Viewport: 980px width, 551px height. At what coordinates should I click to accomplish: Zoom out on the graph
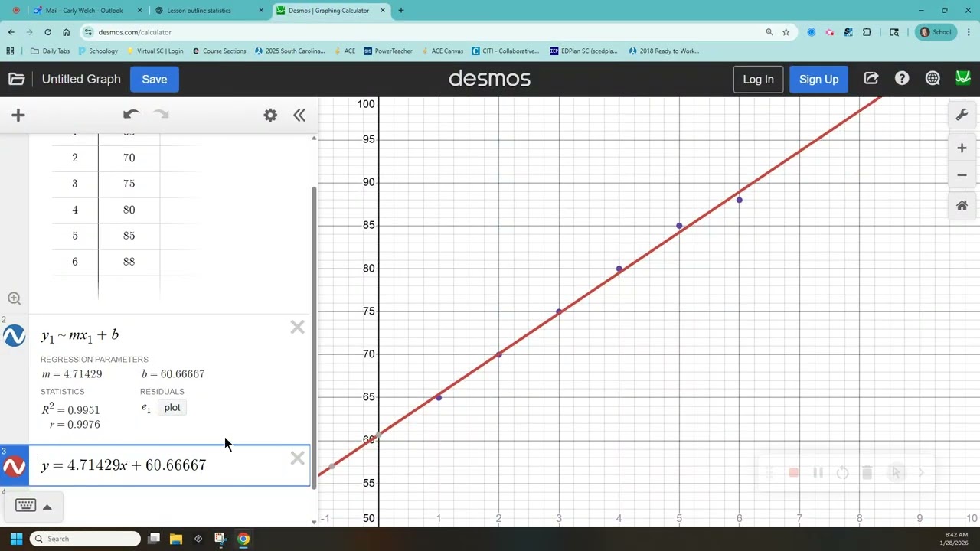pyautogui.click(x=962, y=175)
